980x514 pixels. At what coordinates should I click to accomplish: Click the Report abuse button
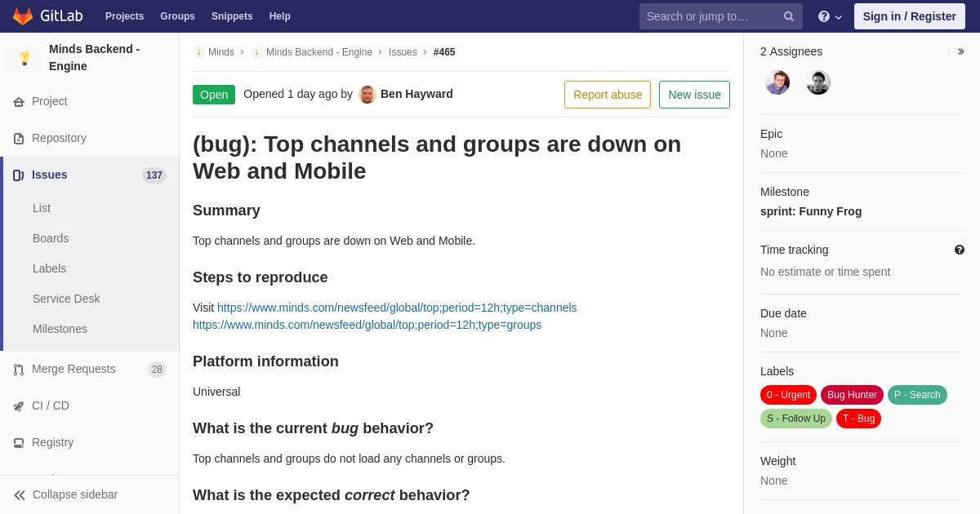click(608, 95)
